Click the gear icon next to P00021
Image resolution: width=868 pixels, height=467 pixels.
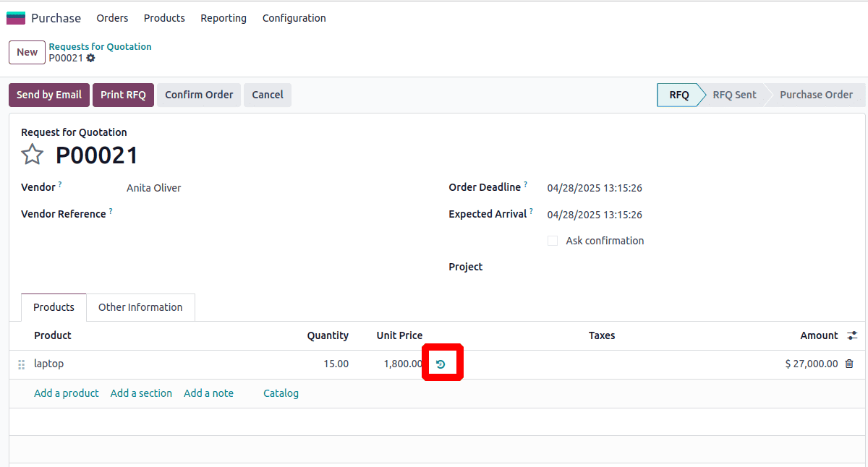click(x=90, y=58)
